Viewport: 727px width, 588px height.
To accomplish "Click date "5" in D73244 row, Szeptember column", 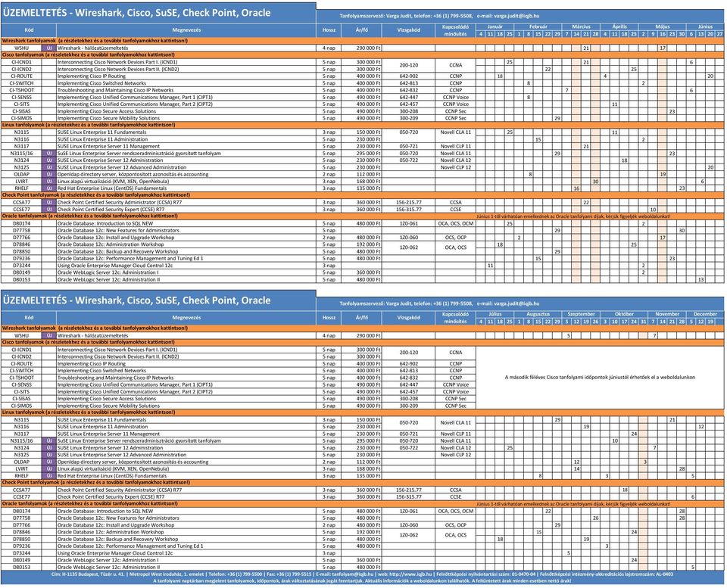I will coord(569,553).
